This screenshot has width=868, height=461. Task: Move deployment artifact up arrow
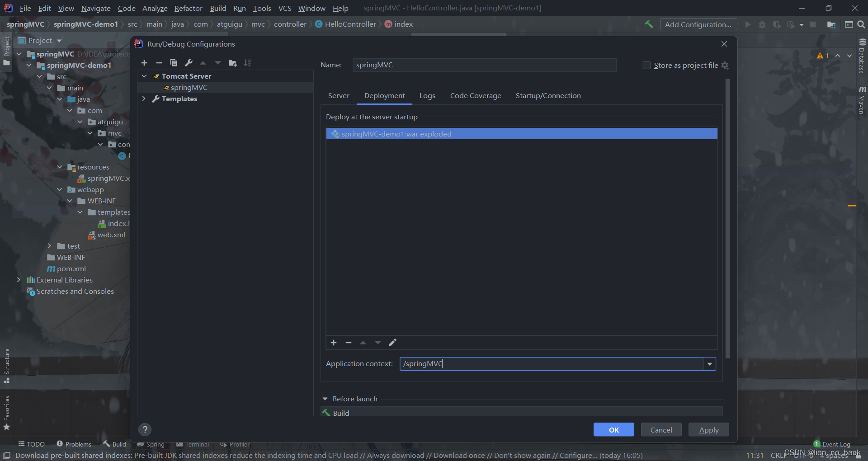click(x=363, y=343)
